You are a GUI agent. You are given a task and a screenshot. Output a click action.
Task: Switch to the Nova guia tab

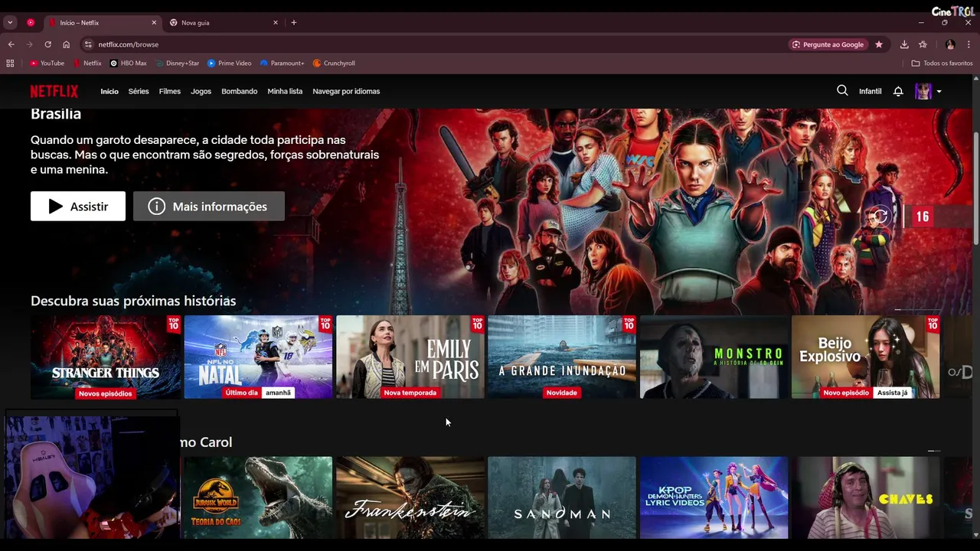click(222, 22)
